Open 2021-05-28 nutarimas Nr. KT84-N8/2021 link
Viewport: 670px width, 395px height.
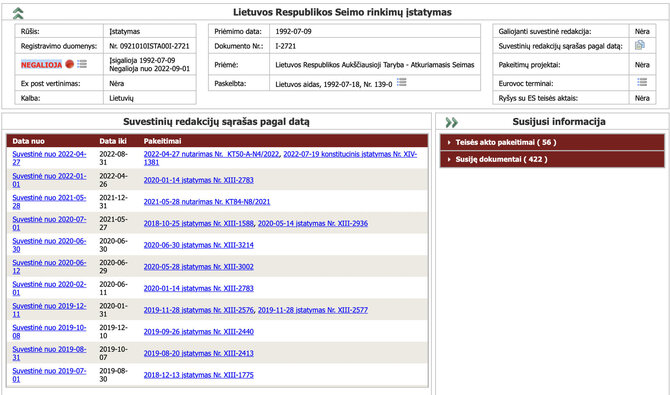207,202
